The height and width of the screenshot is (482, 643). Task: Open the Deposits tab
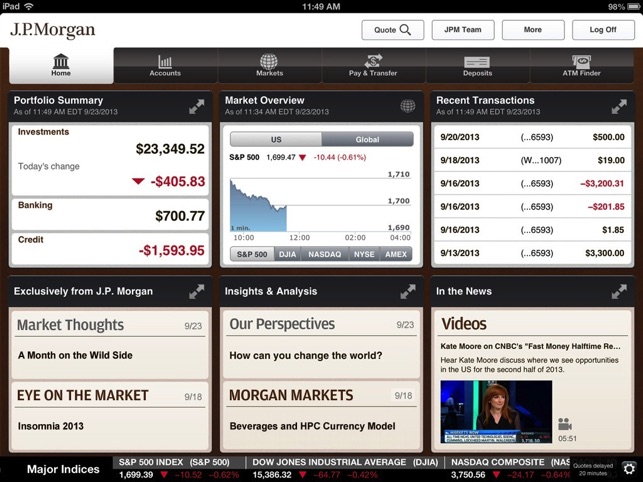[x=477, y=66]
